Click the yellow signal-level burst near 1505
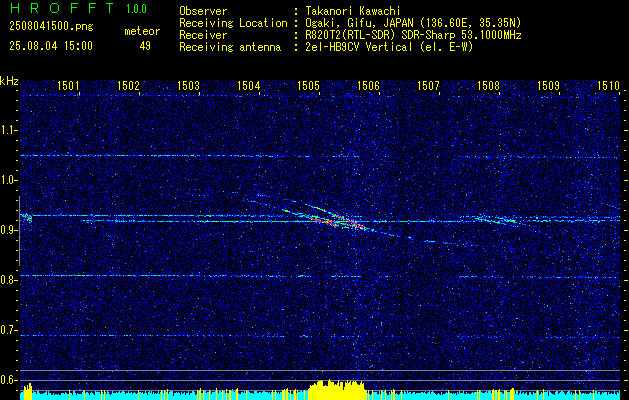Screen dimensions: 629x400 [x=336, y=390]
